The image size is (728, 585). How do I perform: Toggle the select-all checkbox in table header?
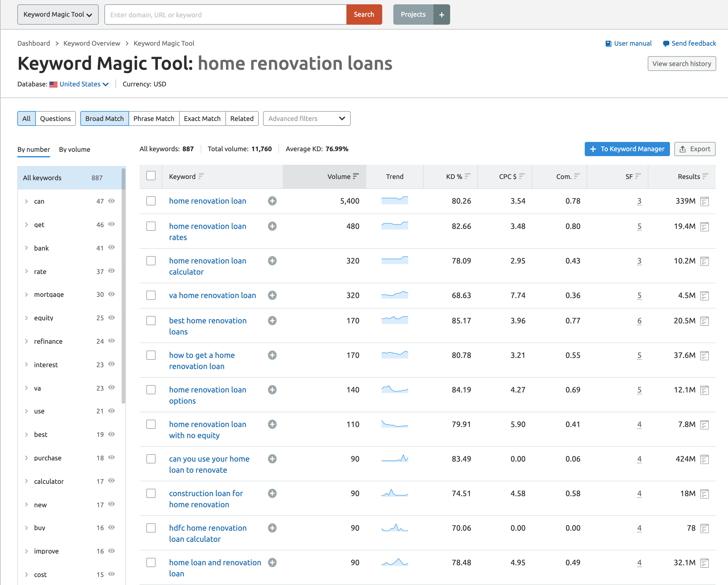(151, 176)
